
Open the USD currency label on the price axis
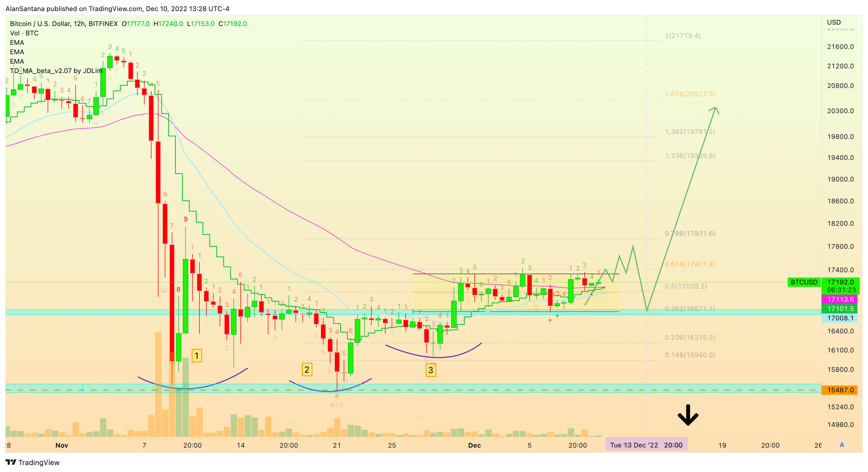pos(834,22)
